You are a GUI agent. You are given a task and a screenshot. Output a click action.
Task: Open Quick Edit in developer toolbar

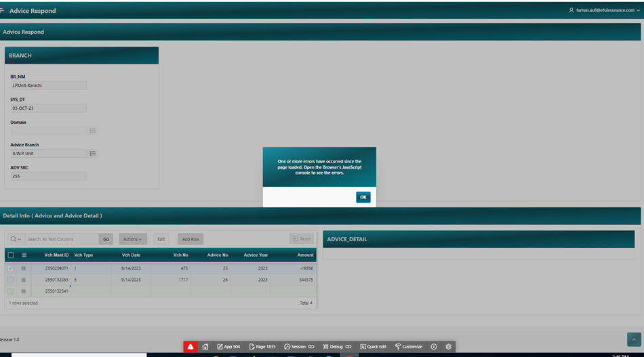(374, 346)
